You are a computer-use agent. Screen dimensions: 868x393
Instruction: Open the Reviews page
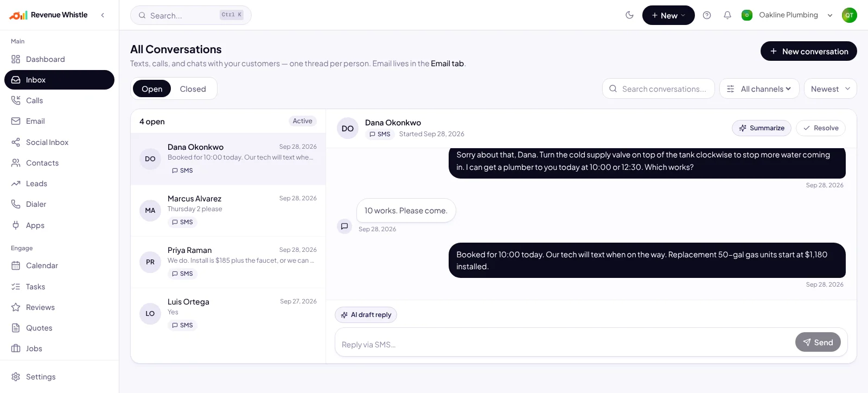60,307
